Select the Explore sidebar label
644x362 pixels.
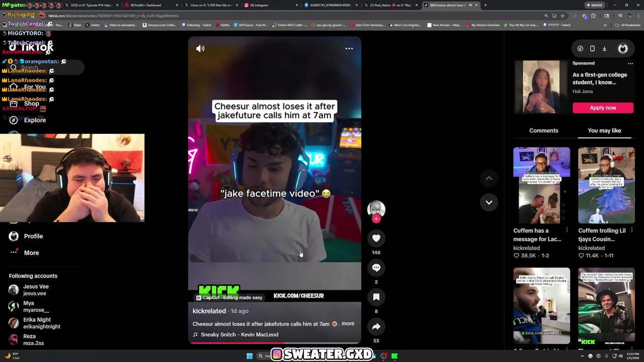click(x=35, y=120)
